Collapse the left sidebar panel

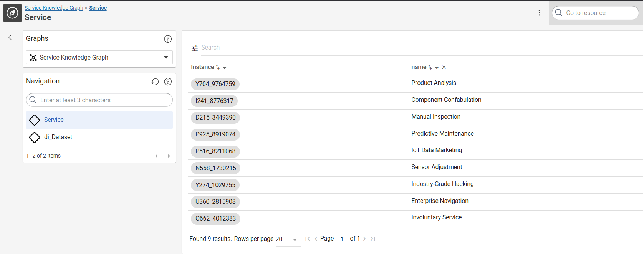pos(10,37)
